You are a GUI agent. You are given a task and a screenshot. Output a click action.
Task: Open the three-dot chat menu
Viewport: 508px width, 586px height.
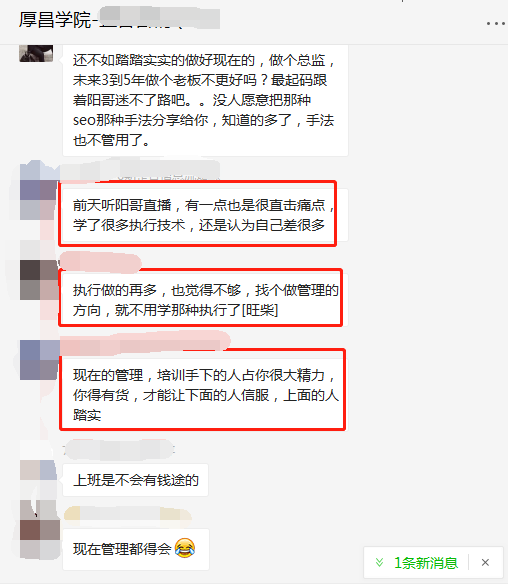[496, 24]
